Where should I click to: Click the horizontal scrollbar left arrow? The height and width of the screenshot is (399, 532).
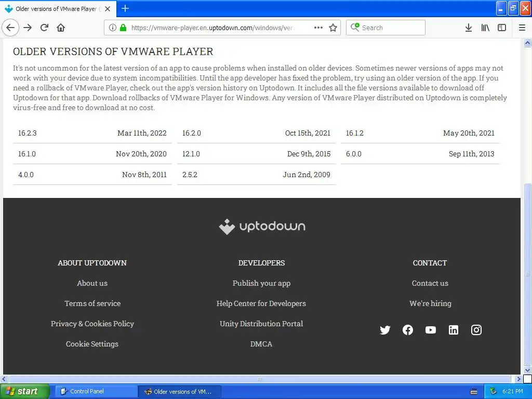tap(4, 379)
